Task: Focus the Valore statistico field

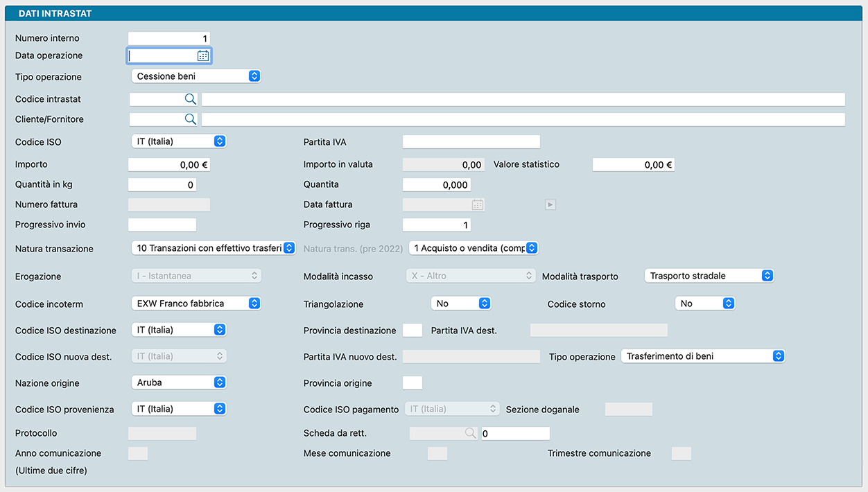Action: click(x=633, y=165)
